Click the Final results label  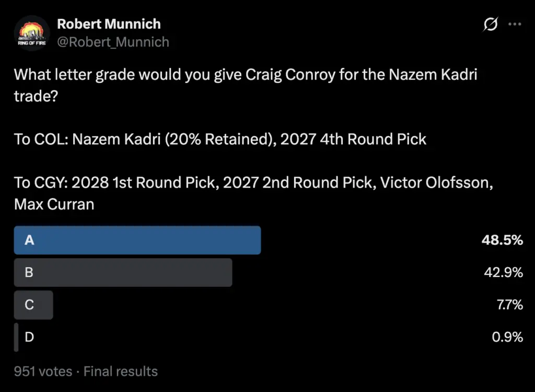tap(121, 371)
